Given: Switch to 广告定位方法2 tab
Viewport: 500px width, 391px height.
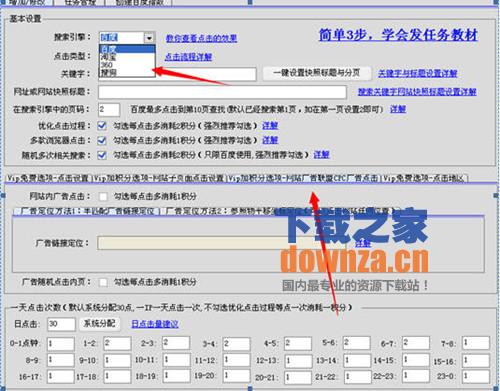Looking at the screenshot, I should click(x=280, y=211).
